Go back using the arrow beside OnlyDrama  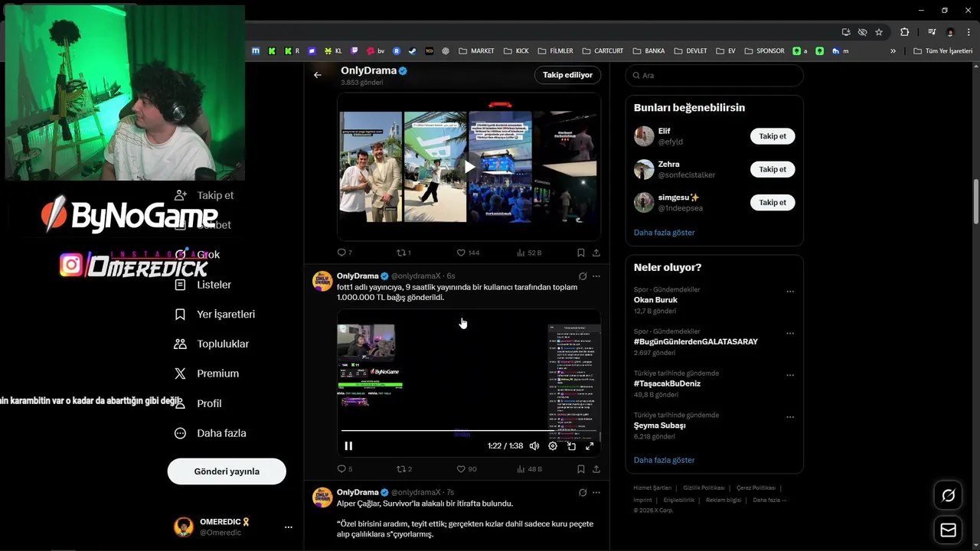coord(318,75)
